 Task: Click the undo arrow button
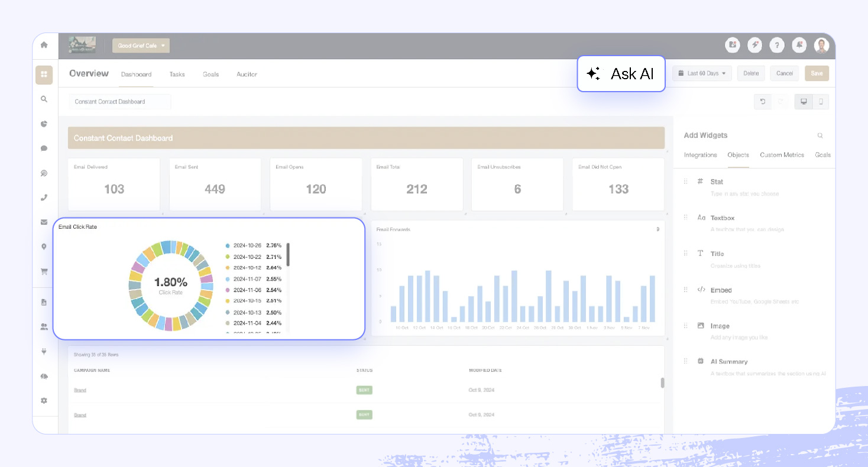tap(763, 102)
